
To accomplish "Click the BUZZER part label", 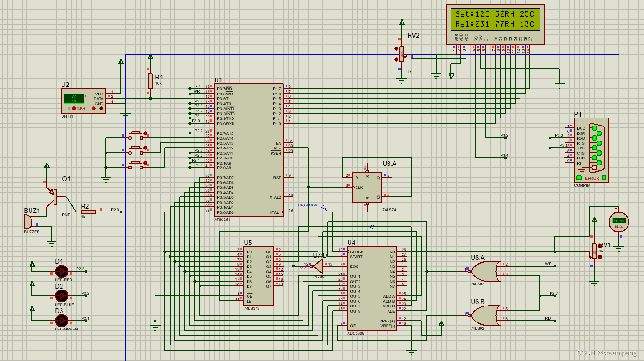I will click(32, 232).
